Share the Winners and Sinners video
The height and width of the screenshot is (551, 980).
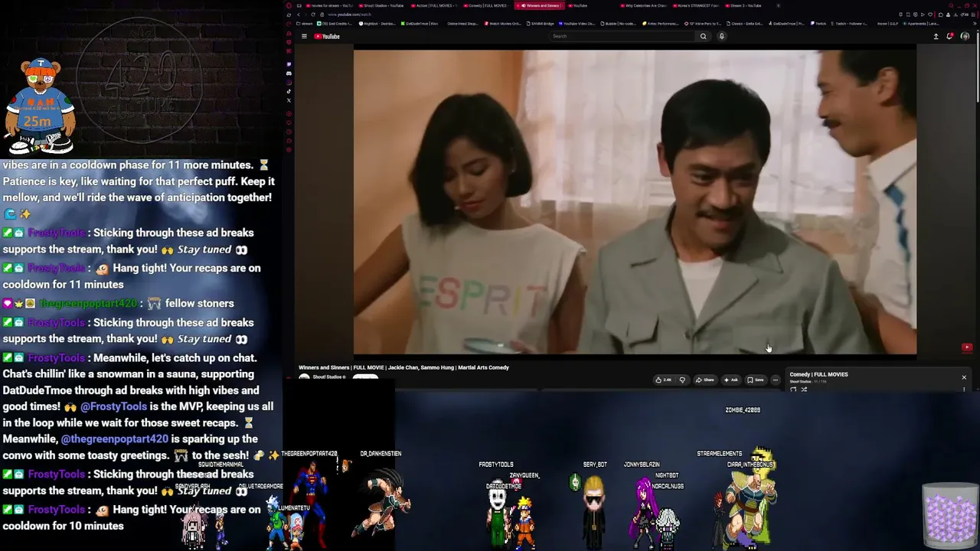point(704,380)
